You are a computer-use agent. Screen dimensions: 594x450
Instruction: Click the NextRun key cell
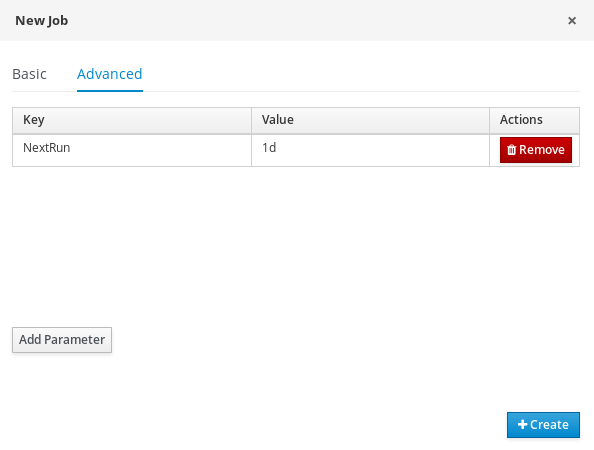(x=132, y=150)
